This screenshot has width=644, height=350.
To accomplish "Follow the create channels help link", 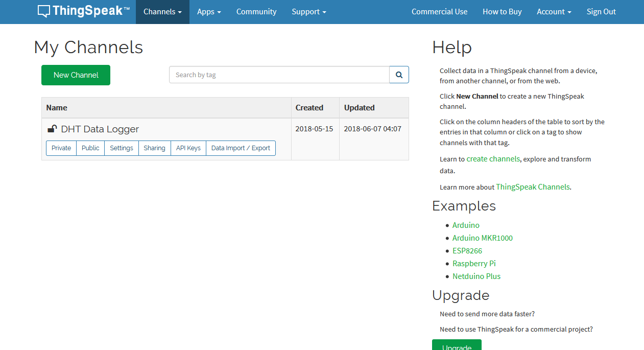I will pos(493,159).
